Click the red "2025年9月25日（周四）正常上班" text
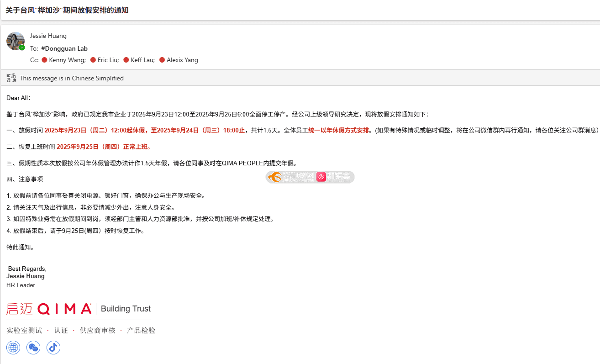The width and height of the screenshot is (600, 364). click(x=103, y=147)
